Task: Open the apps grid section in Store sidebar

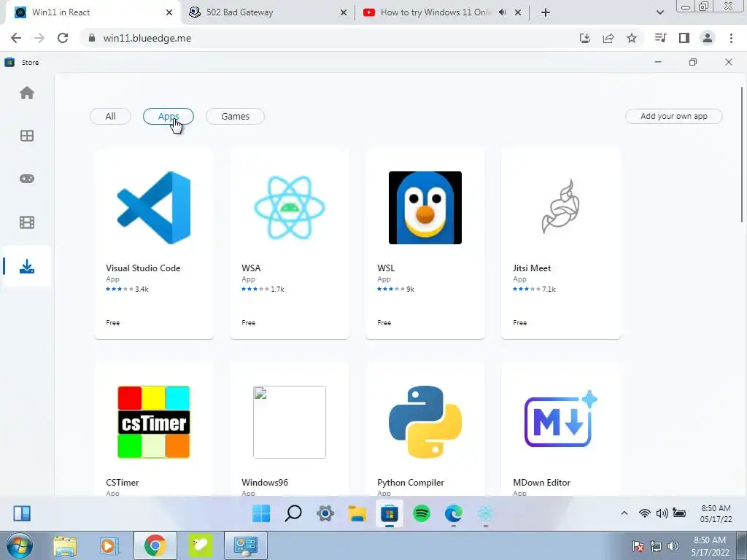Action: pyautogui.click(x=27, y=136)
